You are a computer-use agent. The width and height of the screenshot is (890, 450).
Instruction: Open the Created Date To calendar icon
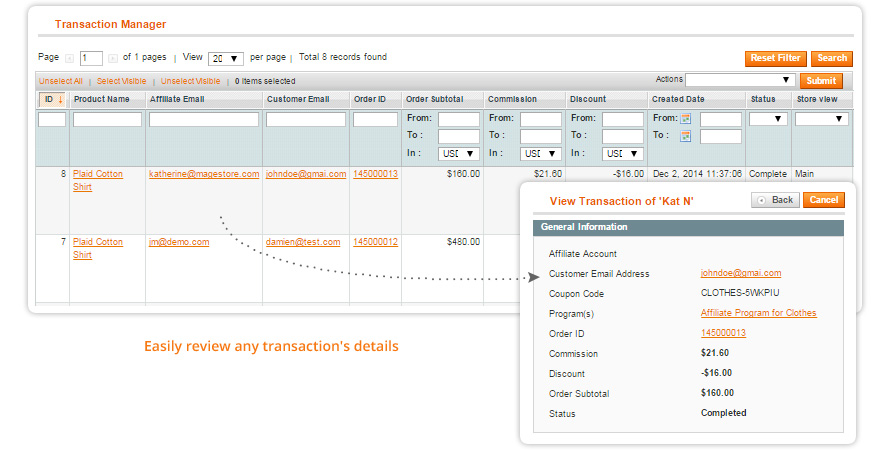[x=686, y=136]
